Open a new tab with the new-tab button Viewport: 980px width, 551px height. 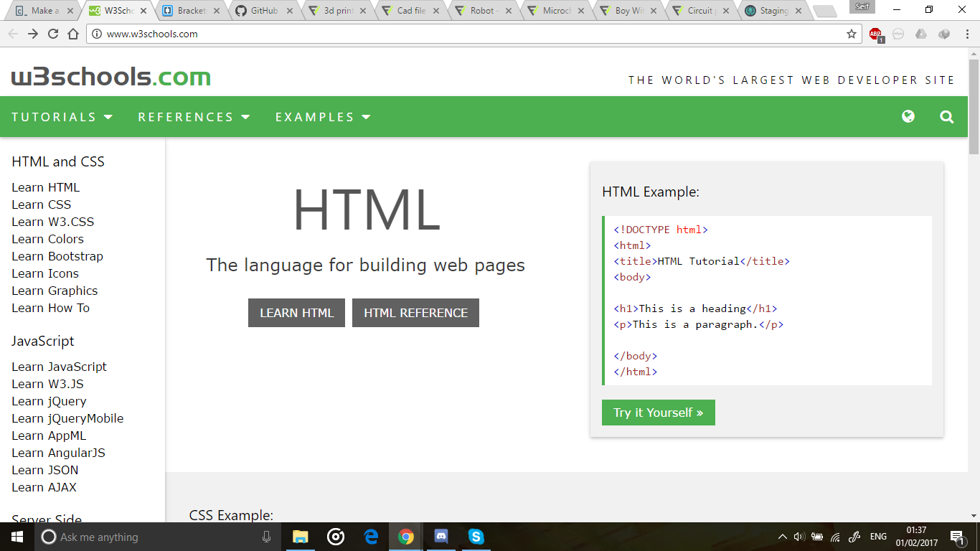click(x=825, y=11)
